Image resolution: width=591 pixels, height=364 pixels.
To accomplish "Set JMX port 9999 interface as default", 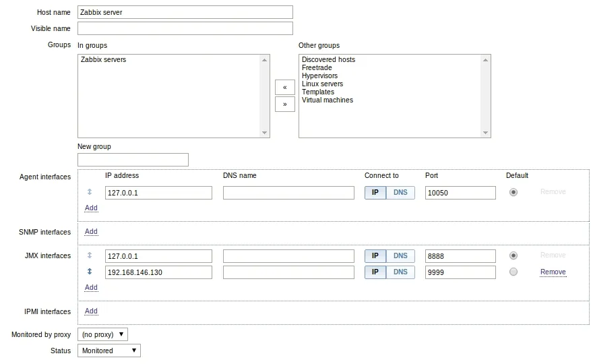I will click(x=514, y=272).
